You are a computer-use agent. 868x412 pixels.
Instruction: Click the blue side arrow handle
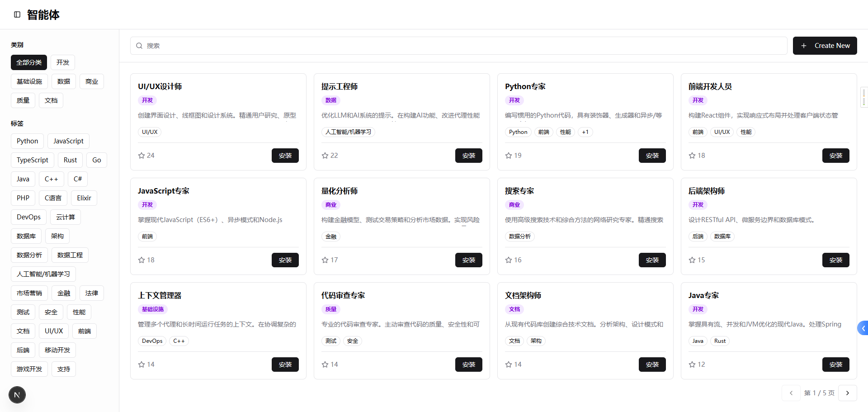point(863,328)
